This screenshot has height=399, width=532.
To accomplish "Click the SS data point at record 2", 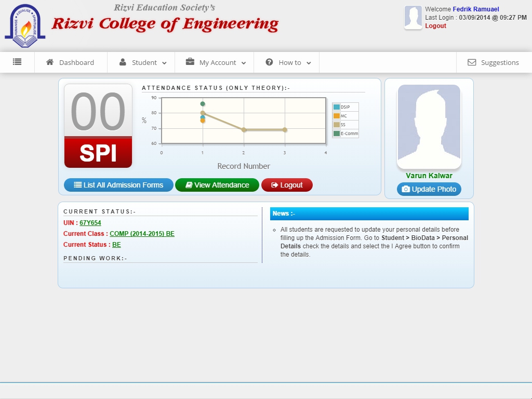I will pyautogui.click(x=244, y=130).
